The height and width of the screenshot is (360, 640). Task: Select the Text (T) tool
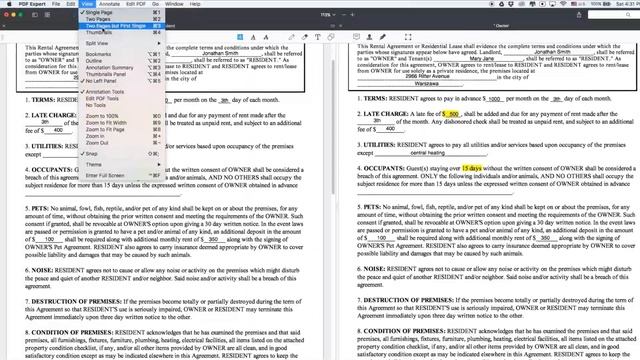coord(318,37)
